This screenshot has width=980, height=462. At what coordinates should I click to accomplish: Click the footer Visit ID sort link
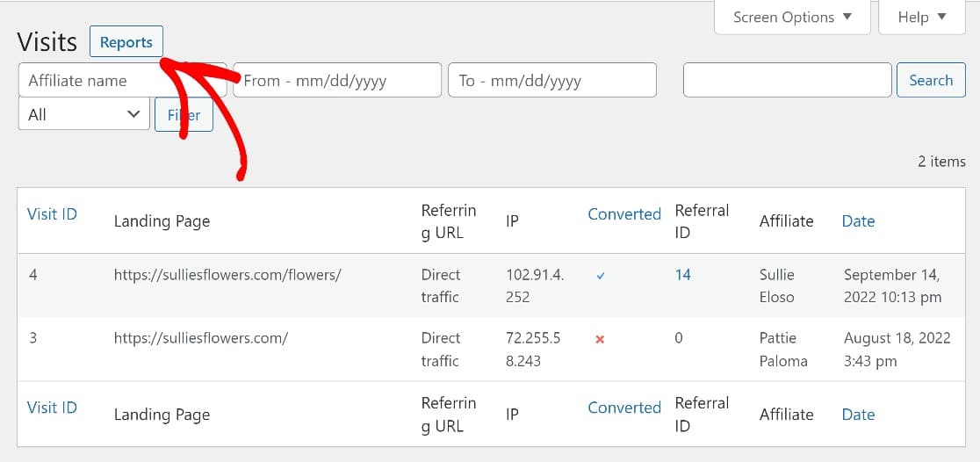[52, 408]
